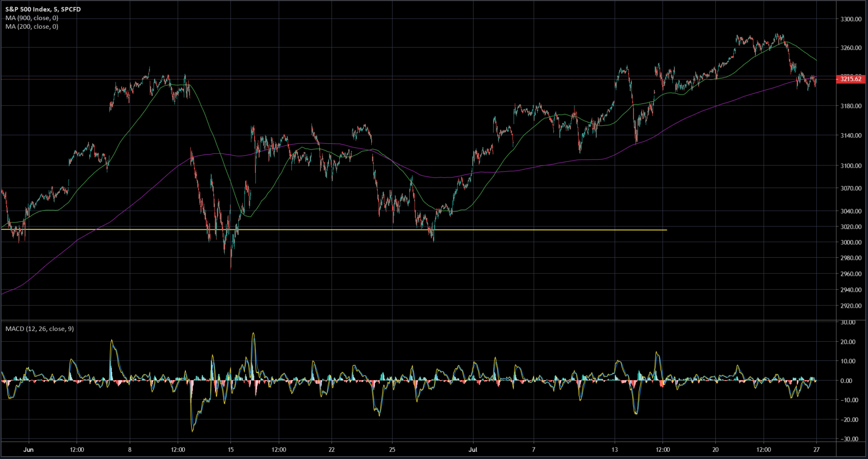Screen dimensions: 868x459
Task: Click the 2960.00 price axis label
Action: 851,274
